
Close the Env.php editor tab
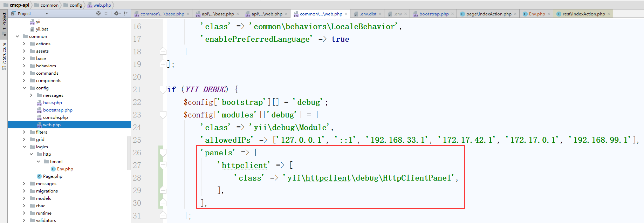point(549,14)
